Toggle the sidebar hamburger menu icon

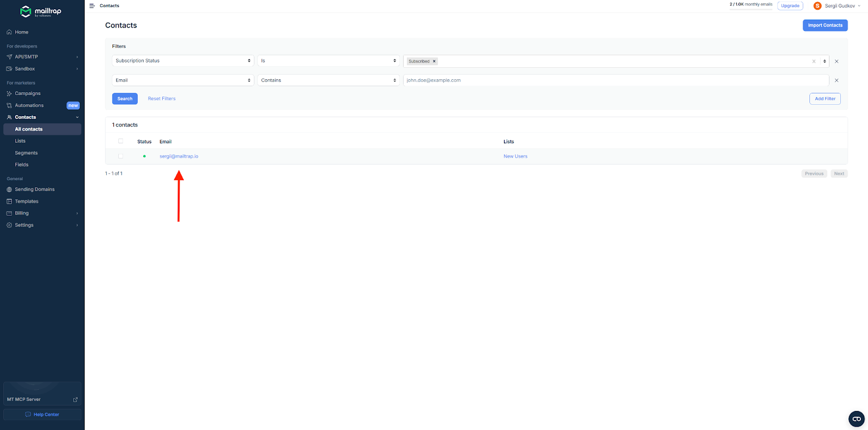pos(92,6)
